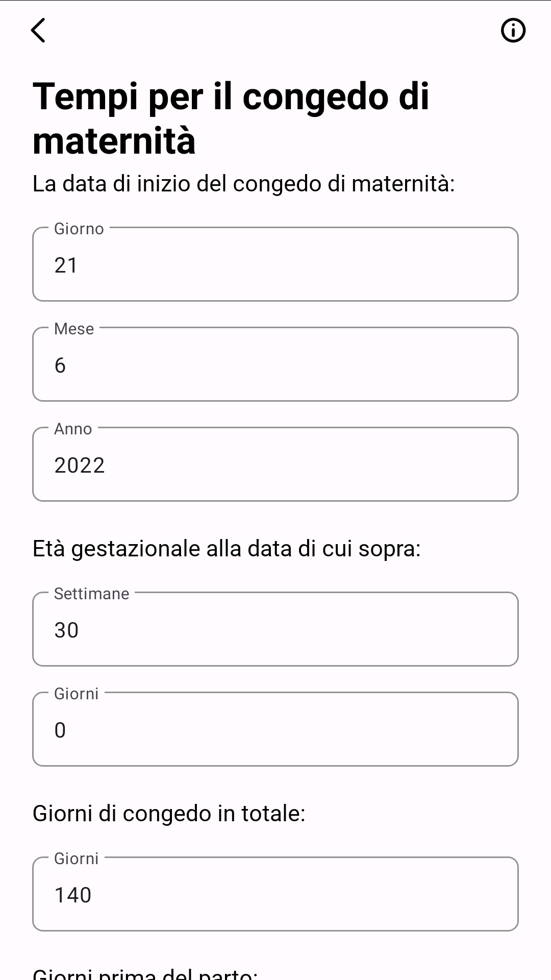The width and height of the screenshot is (551, 980).
Task: Tap the partially visible 'Giorni prima del parto' text
Action: [145, 974]
